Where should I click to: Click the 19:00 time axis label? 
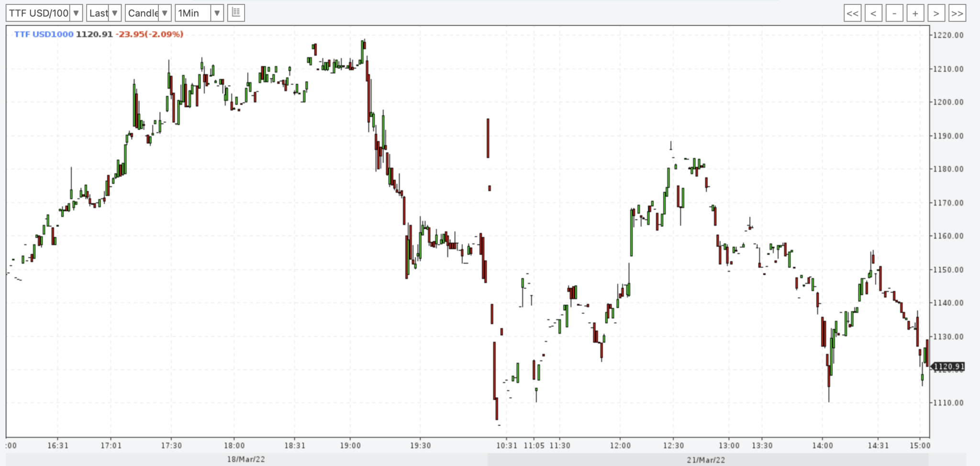tap(350, 445)
